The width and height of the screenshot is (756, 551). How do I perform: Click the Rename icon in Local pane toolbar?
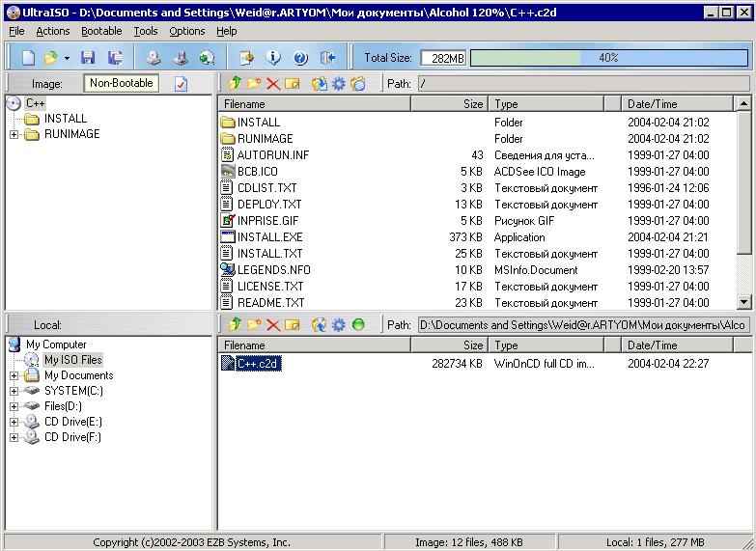[x=293, y=325]
